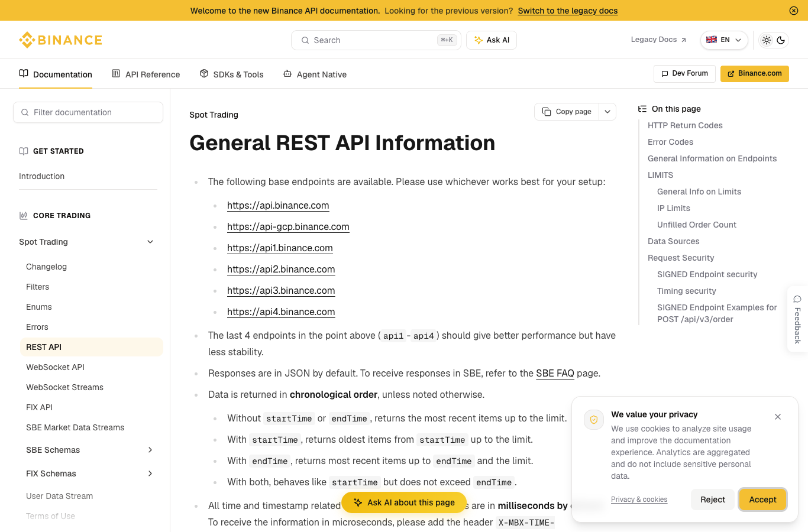Screen dimensions: 808x532
Task: Open User Data Stream page
Action: point(59,496)
